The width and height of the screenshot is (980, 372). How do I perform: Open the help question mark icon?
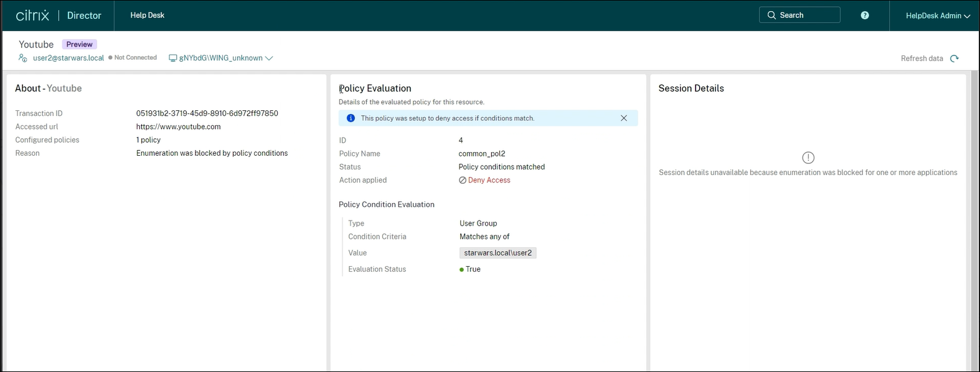click(x=864, y=16)
